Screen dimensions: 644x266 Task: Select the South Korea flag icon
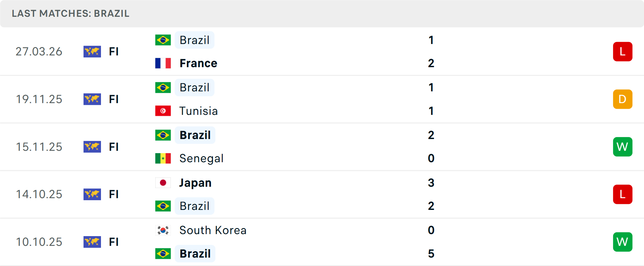(x=163, y=230)
